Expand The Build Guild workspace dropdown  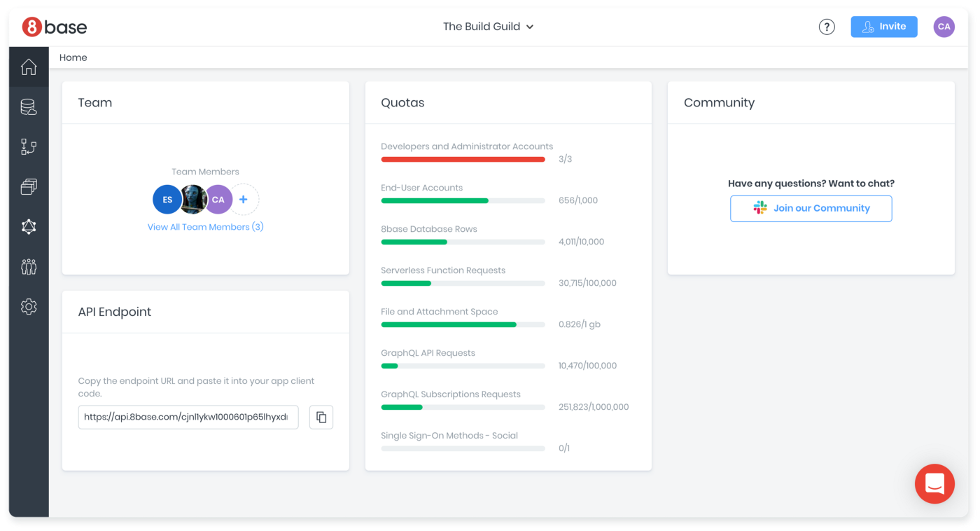[488, 27]
